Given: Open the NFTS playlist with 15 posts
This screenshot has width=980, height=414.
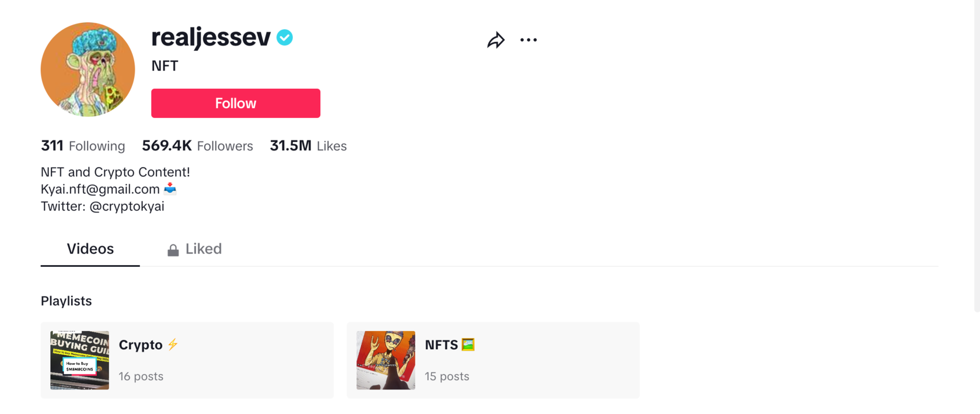Looking at the screenshot, I should pyautogui.click(x=494, y=360).
